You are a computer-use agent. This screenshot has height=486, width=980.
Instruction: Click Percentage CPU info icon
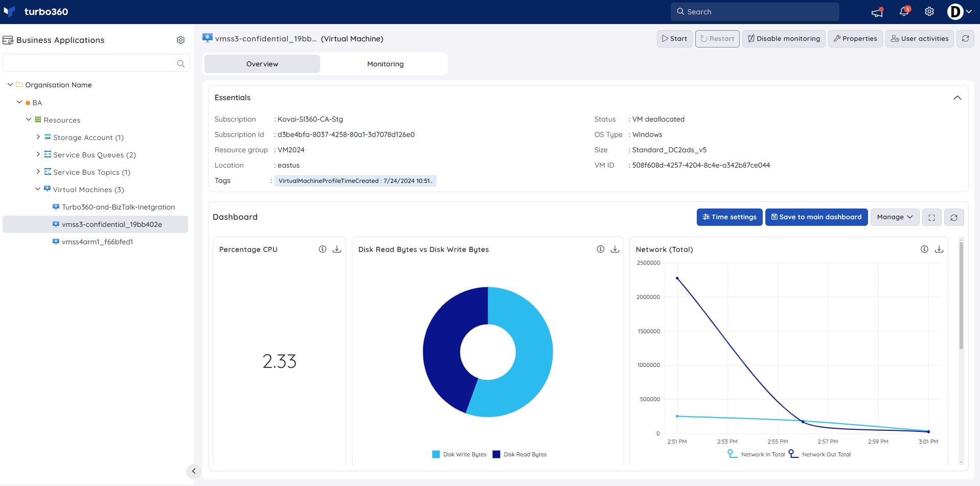[323, 249]
